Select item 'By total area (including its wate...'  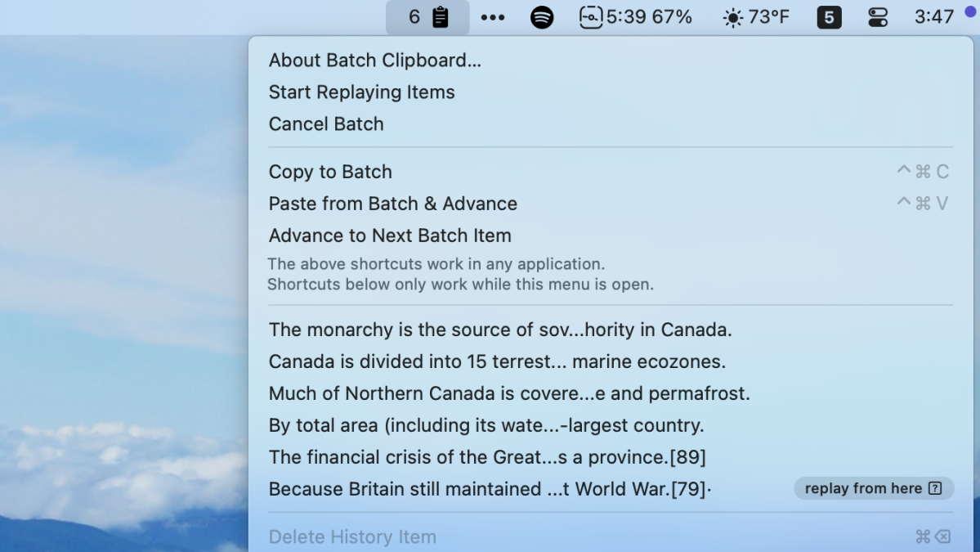pyautogui.click(x=611, y=425)
